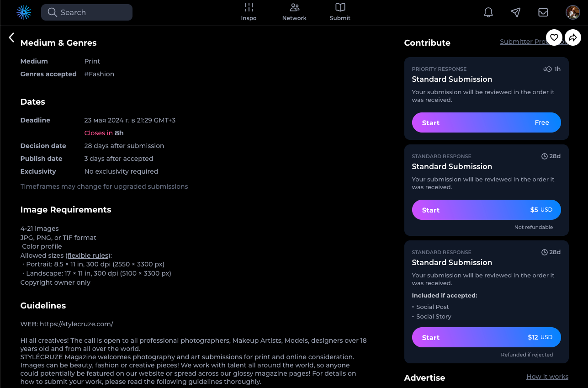Image resolution: width=588 pixels, height=388 pixels.
Task: Open the notifications bell
Action: (x=488, y=12)
